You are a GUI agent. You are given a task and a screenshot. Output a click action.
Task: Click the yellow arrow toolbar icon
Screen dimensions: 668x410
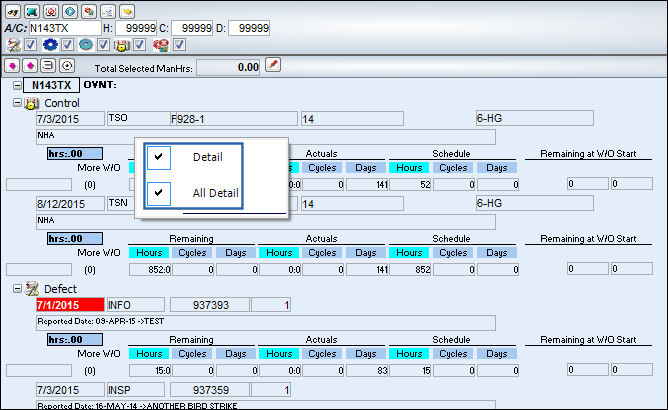(127, 12)
